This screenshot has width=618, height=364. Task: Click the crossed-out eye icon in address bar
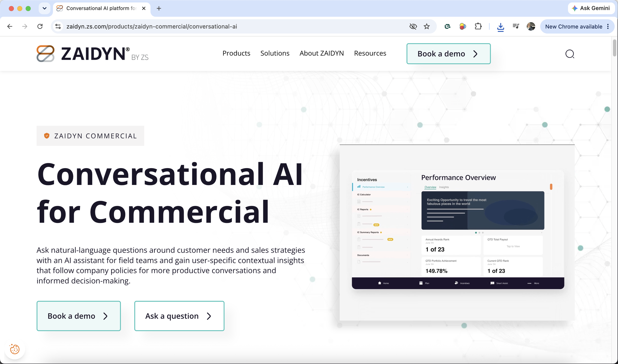(413, 26)
